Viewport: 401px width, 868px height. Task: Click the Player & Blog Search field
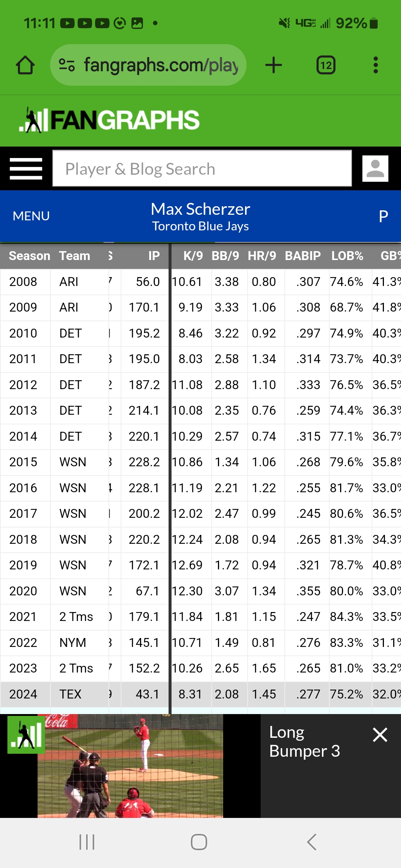pyautogui.click(x=202, y=169)
